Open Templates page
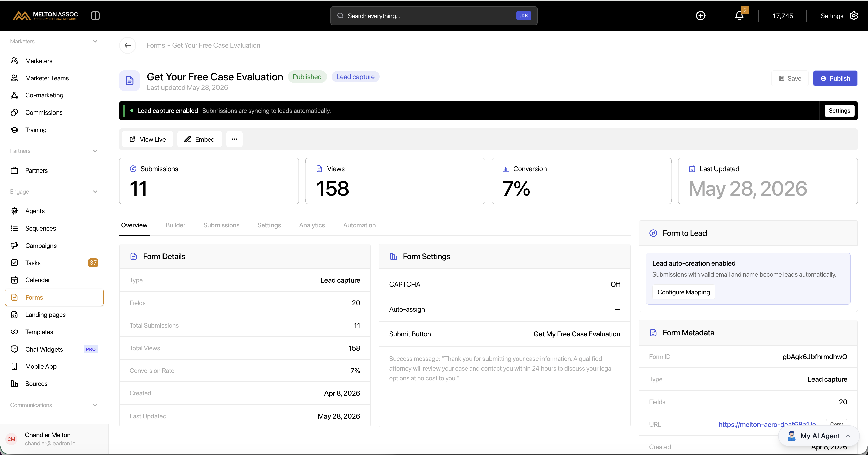This screenshot has width=868, height=455. click(55, 332)
